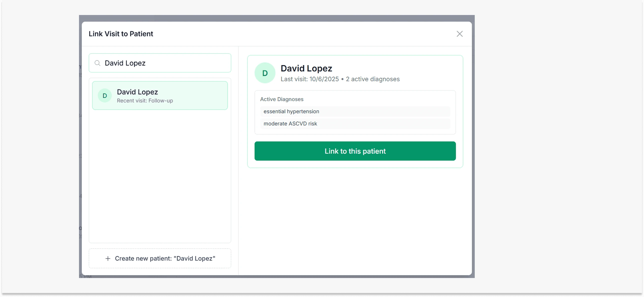
Task: Click empty area below David Lopez result
Action: [160, 175]
